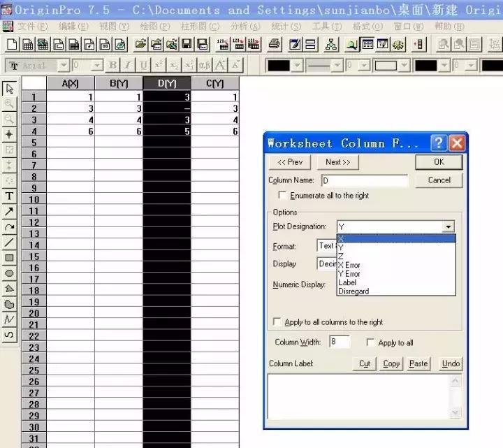Open the 工具(T) menu

(x=326, y=27)
